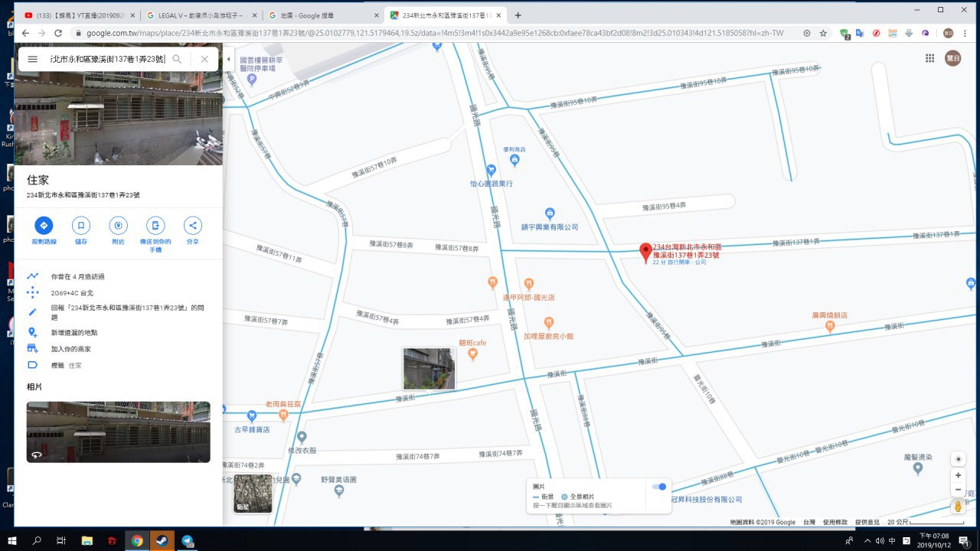The height and width of the screenshot is (551, 980).
Task: Click the yellow Pegman street view icon
Action: [958, 507]
